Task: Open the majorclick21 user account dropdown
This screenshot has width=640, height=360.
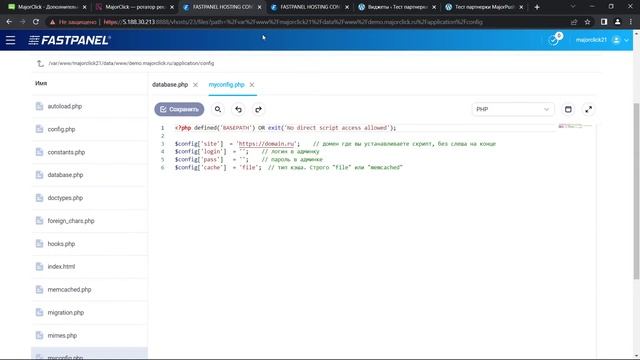Action: click(602, 40)
